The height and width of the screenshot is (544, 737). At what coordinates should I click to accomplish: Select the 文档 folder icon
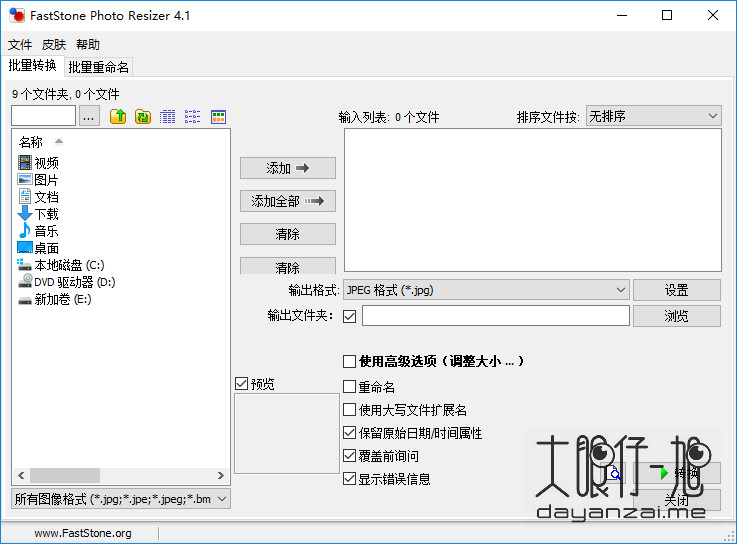(x=25, y=196)
